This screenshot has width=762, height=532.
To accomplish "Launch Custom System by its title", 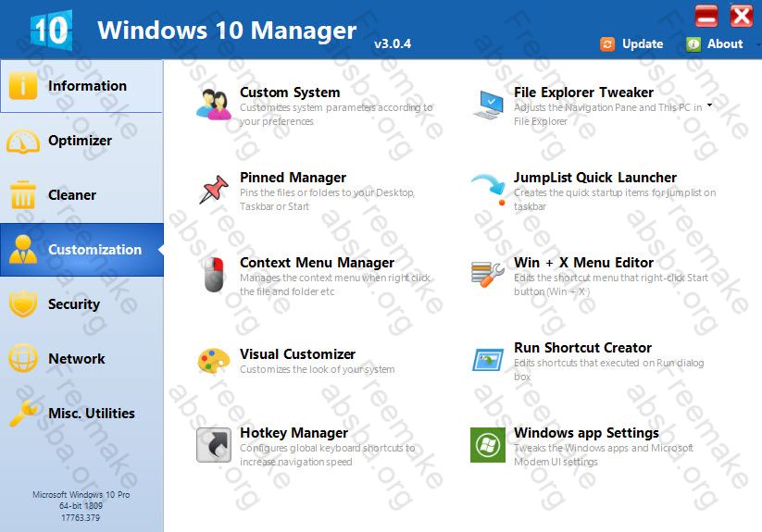I will coord(290,93).
